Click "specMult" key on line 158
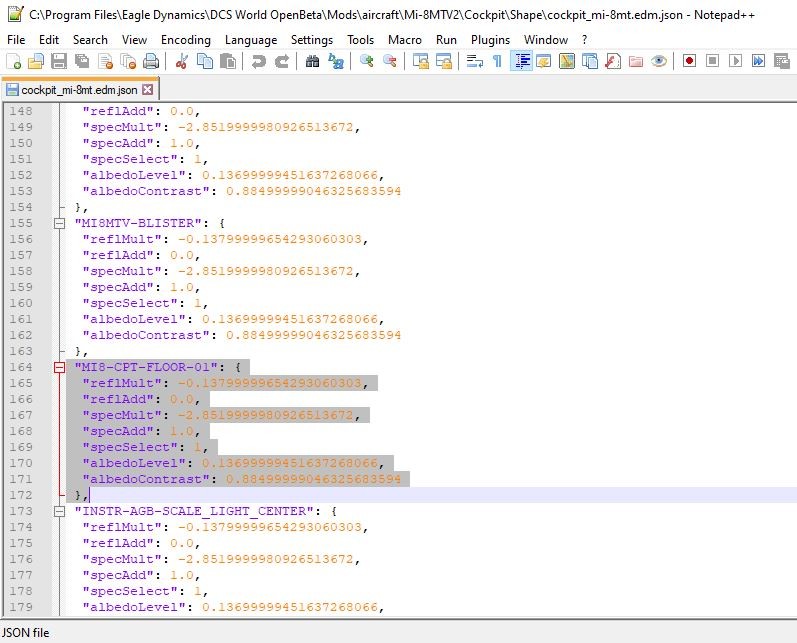797x643 pixels. 122,271
